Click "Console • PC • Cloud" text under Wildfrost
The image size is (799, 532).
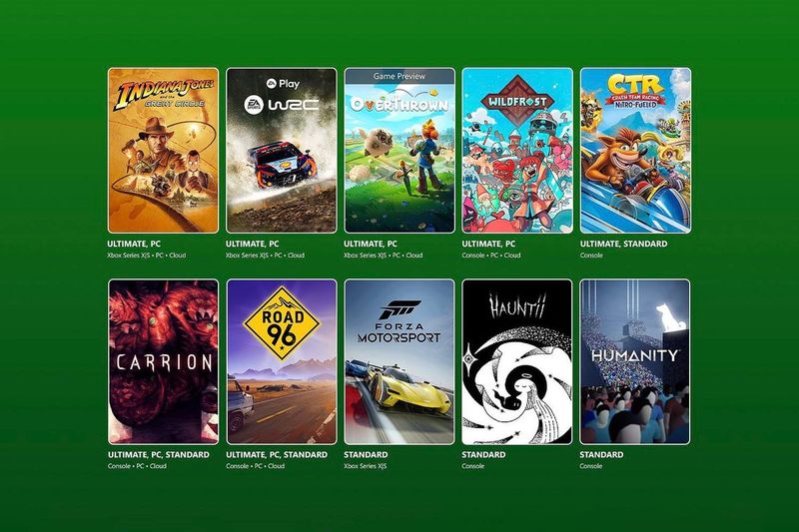click(491, 256)
